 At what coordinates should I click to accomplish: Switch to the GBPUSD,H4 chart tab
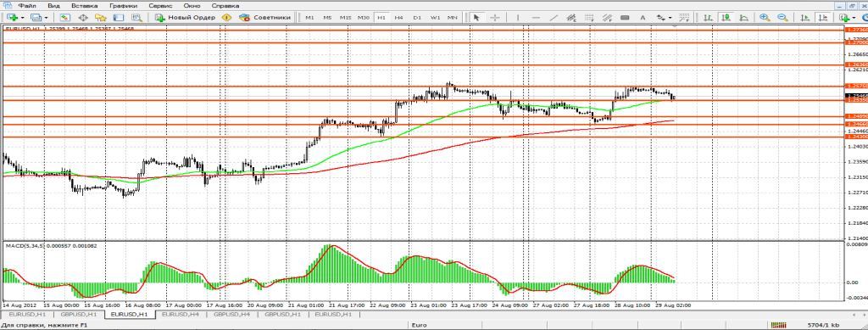[231, 314]
